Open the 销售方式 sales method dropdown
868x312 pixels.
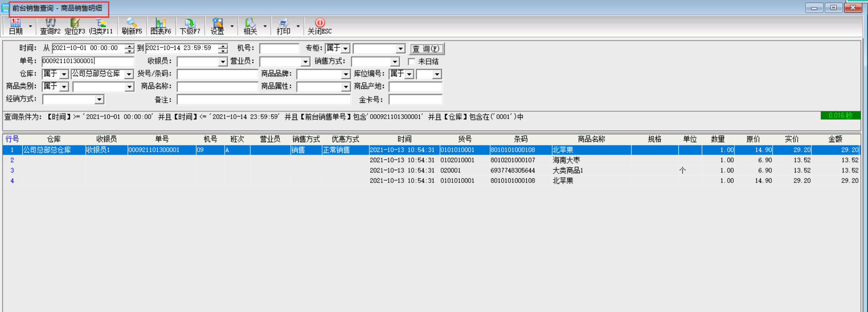coord(395,62)
